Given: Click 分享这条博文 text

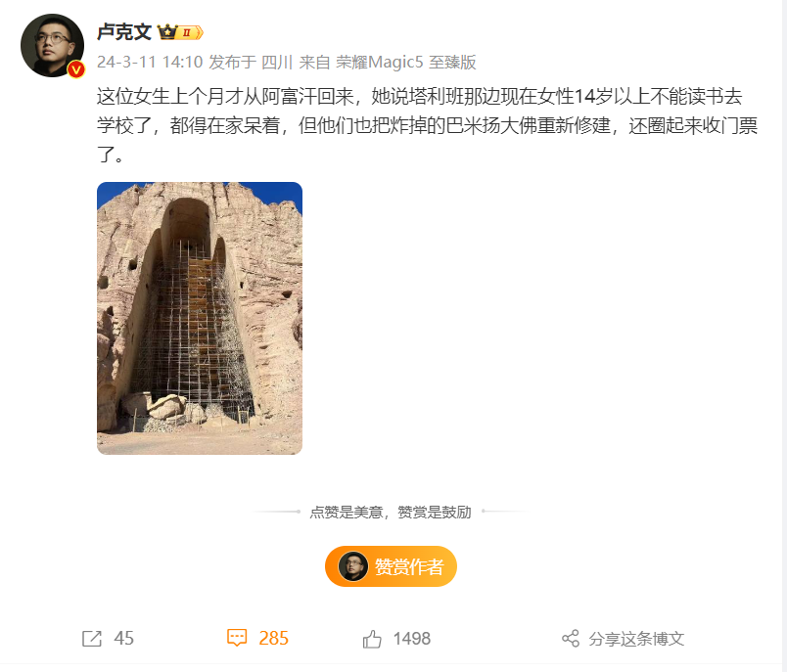Looking at the screenshot, I should point(636,639).
